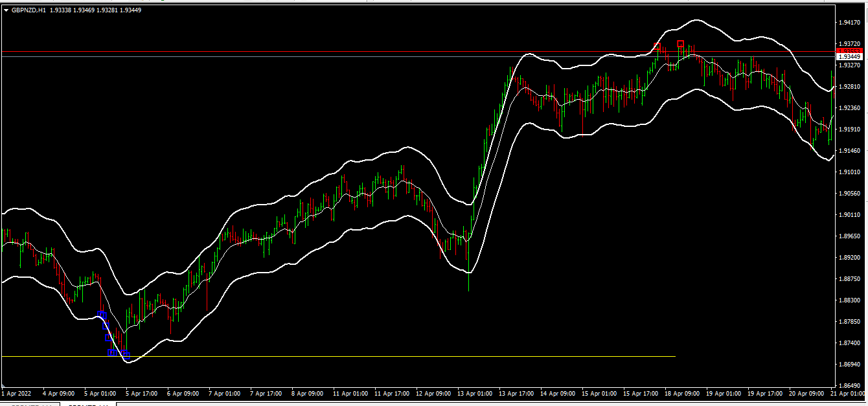Click price scale label 1.90110
Screen dimensions: 868x406
(x=849, y=215)
